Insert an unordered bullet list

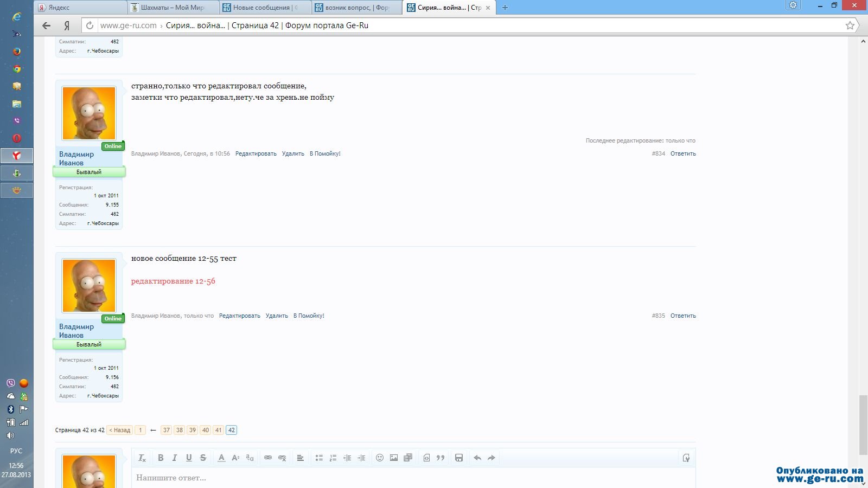(x=319, y=458)
